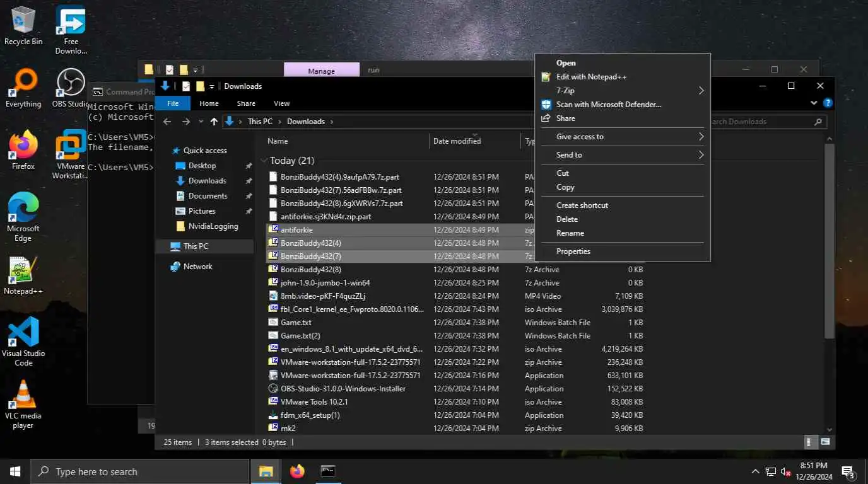The height and width of the screenshot is (484, 868).
Task: Choose Properties from the context menu
Action: 623,251
